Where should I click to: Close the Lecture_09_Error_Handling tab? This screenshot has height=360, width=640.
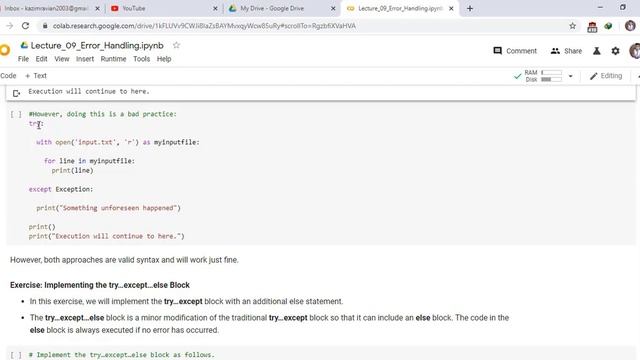[x=451, y=8]
